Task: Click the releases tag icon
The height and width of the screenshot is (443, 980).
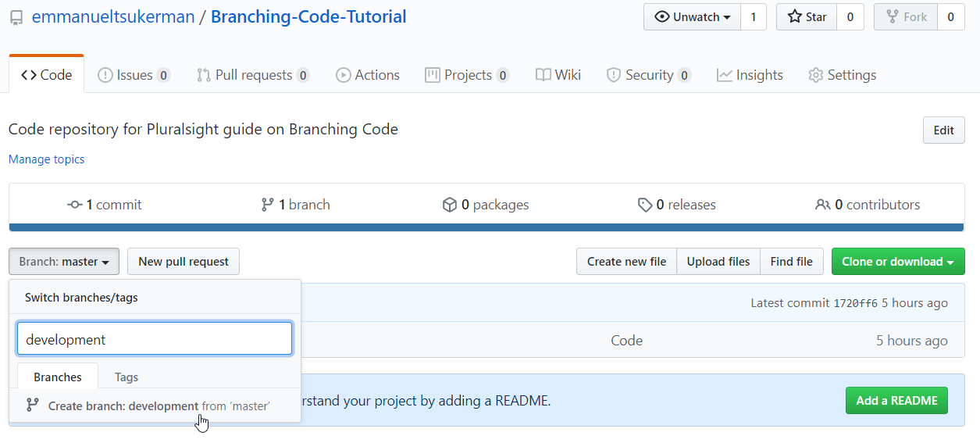Action: [x=645, y=205]
